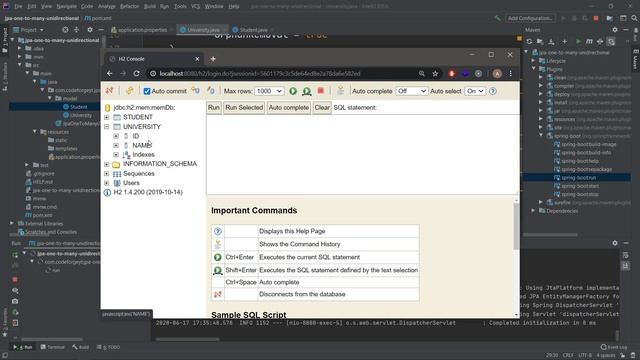Collapse the UNIVERSITY table node
The height and width of the screenshot is (360, 640).
tap(107, 127)
